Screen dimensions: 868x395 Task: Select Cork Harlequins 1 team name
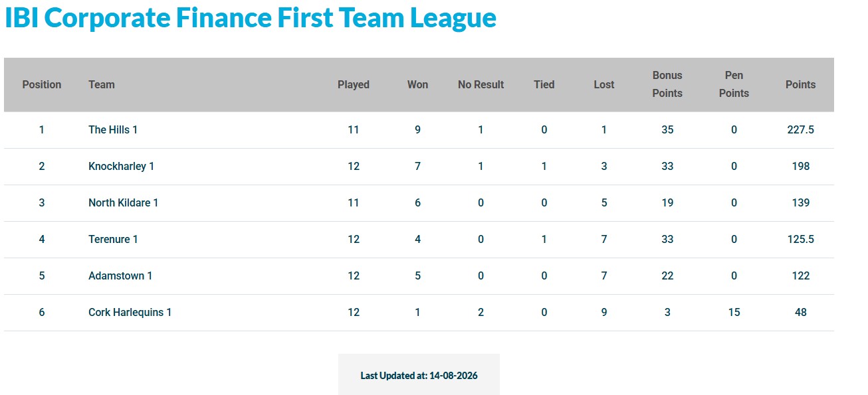click(x=130, y=312)
